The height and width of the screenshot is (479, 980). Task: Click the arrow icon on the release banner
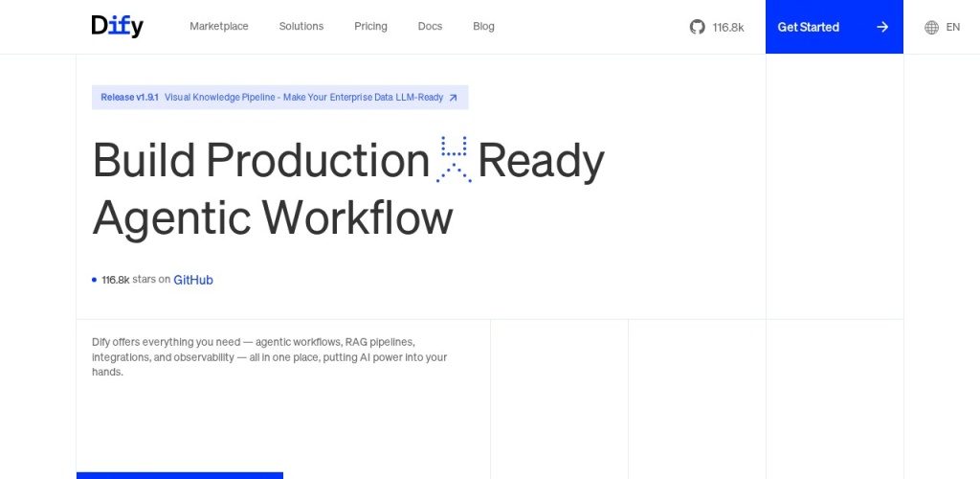454,98
